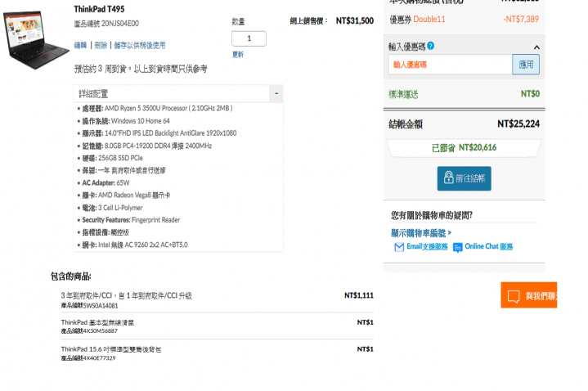
Task: Select the Fingerprint Reader security row
Action: [x=128, y=220]
